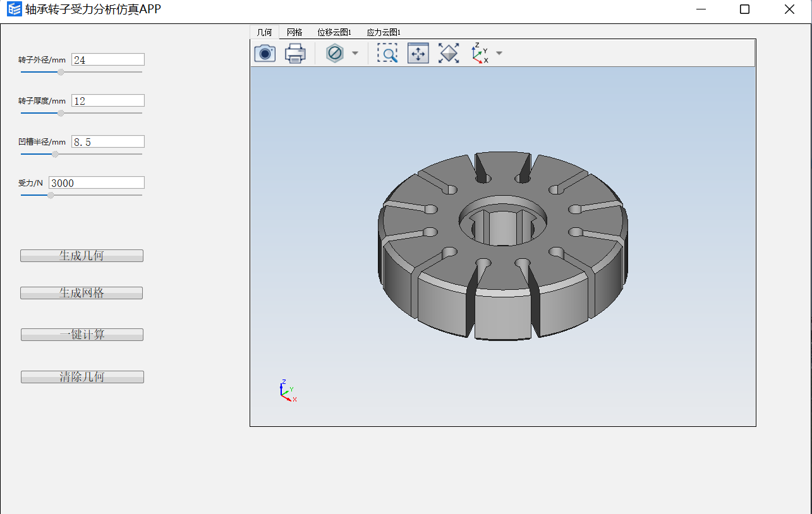812x514 pixels.
Task: Click the 转子外径 input field showing 24
Action: point(108,60)
